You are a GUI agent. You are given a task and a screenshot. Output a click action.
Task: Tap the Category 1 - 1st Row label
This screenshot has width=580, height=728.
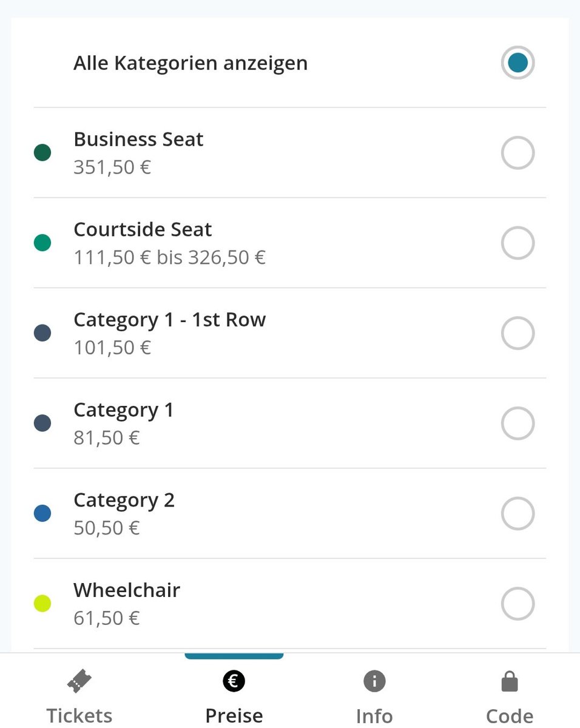click(170, 320)
